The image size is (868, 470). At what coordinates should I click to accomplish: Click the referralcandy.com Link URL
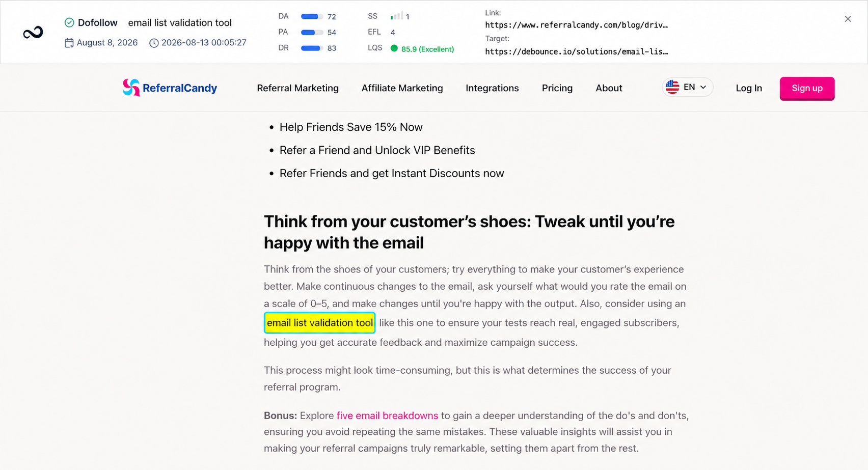576,25
